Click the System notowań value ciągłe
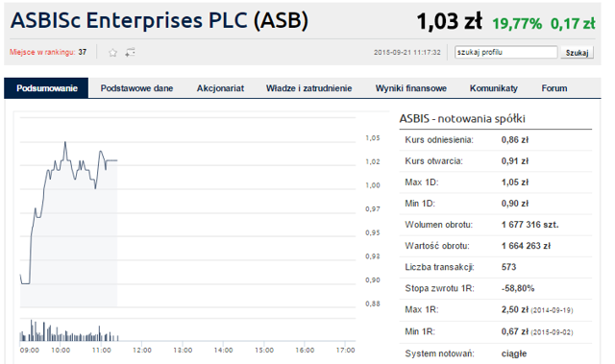Screen dimensions: 615x364 [x=514, y=353]
